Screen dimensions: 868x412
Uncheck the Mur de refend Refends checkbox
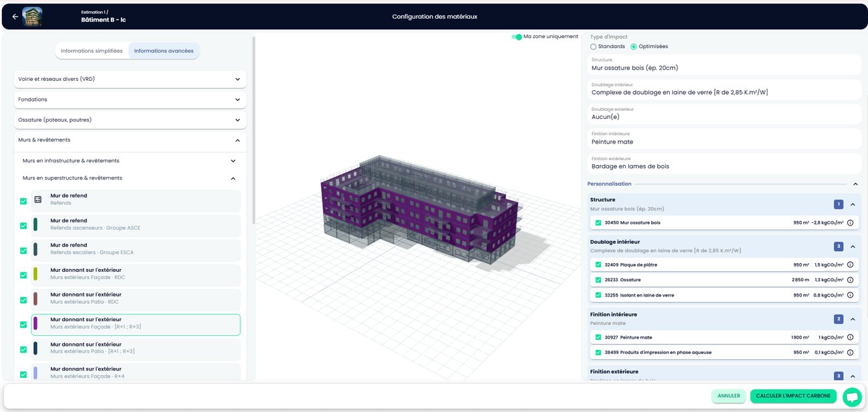pos(23,201)
